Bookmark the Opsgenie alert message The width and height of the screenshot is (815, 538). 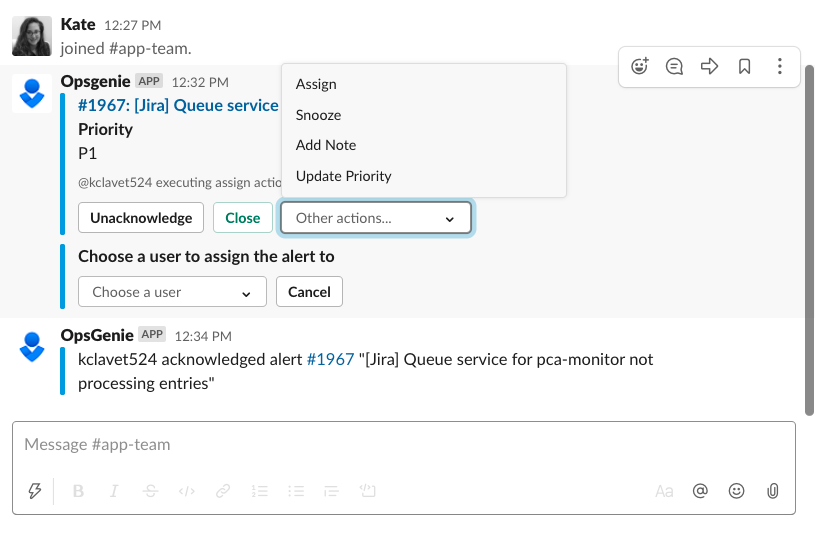pyautogui.click(x=745, y=67)
